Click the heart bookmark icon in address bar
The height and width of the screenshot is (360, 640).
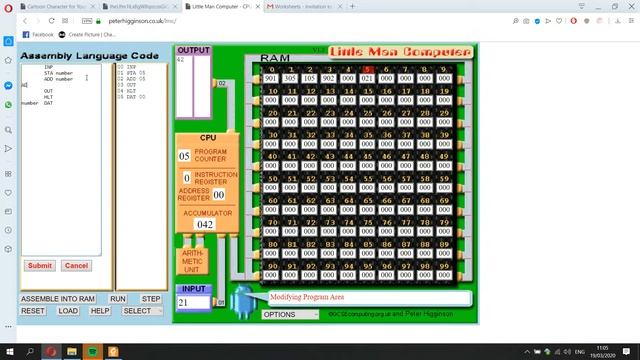[559, 21]
